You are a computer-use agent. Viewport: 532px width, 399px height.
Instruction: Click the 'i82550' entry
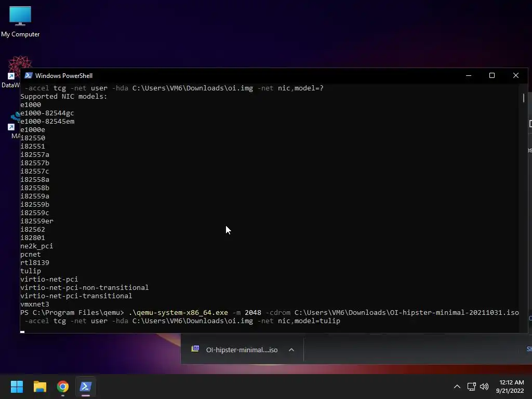(x=33, y=138)
